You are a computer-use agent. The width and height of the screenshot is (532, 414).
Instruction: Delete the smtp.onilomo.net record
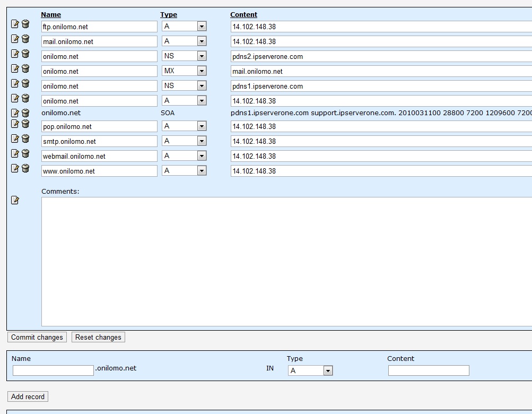point(25,139)
